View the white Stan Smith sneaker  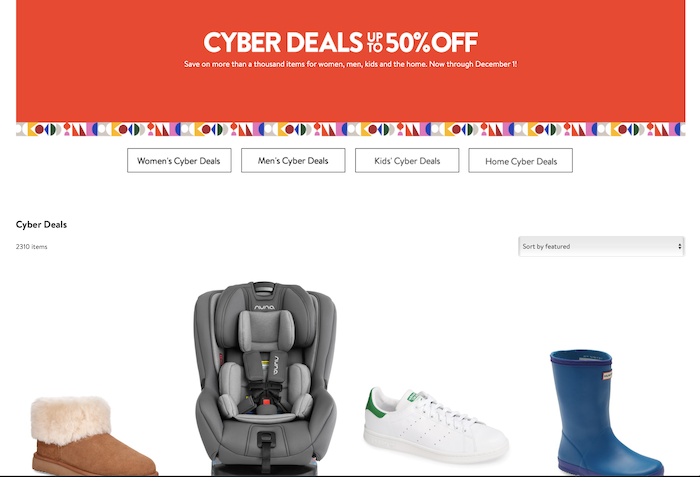pos(436,425)
